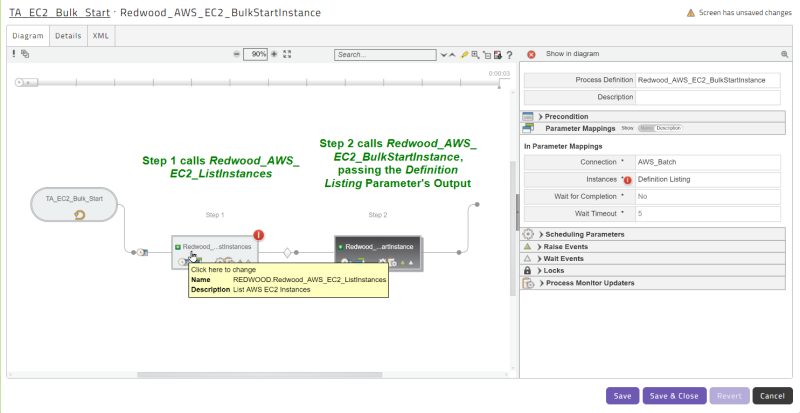800x413 pixels.
Task: Switch to the Diagram tab
Action: pos(28,36)
